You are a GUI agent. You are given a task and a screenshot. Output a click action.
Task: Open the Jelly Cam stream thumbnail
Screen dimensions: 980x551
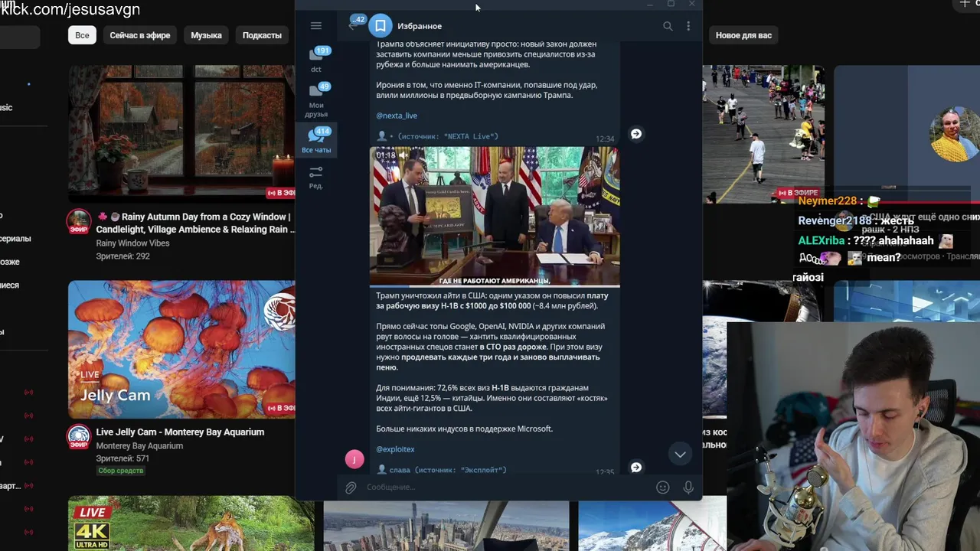pyautogui.click(x=181, y=349)
